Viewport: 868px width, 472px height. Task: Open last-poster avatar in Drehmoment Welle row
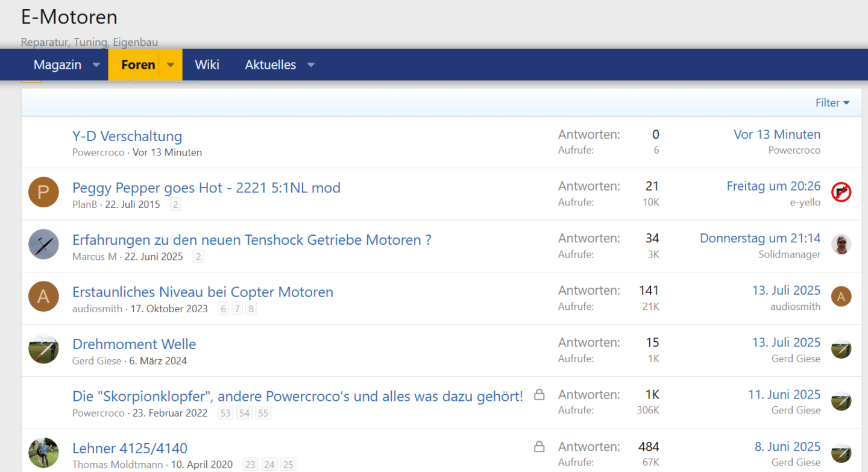click(x=841, y=348)
